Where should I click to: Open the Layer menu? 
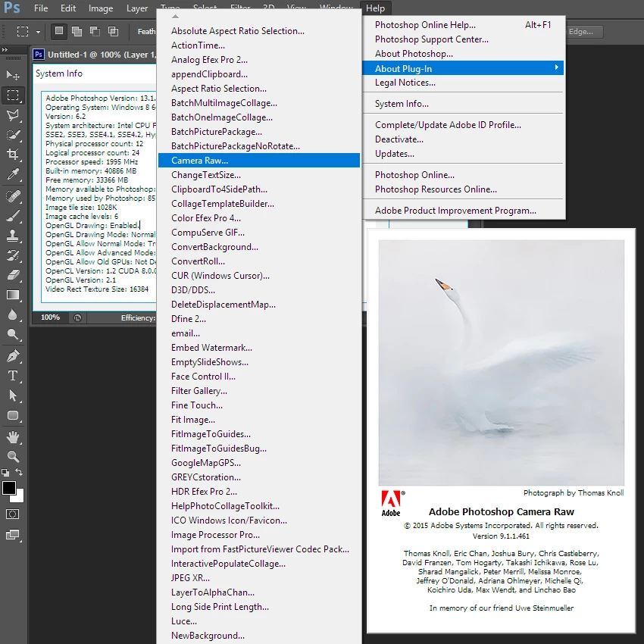(137, 8)
